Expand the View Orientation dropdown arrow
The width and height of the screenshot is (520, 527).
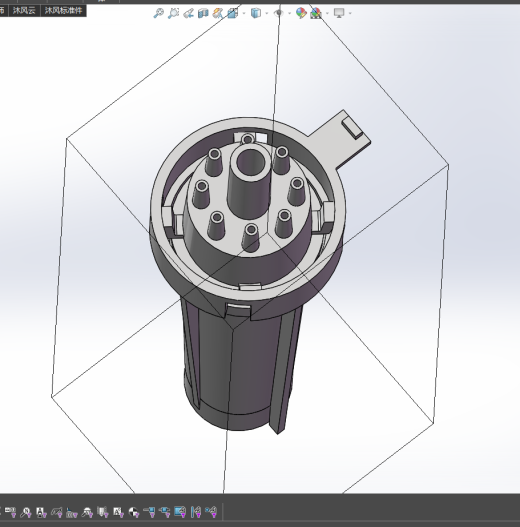(244, 13)
